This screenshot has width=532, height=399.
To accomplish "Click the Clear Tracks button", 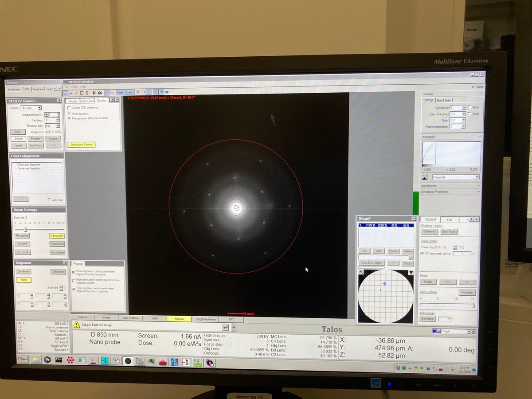I will pos(449,231).
